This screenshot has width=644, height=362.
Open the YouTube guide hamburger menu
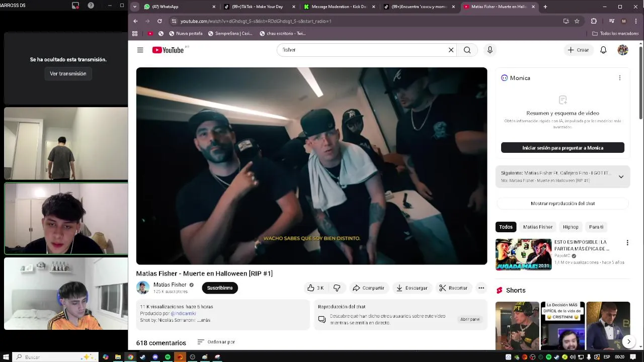pos(140,50)
